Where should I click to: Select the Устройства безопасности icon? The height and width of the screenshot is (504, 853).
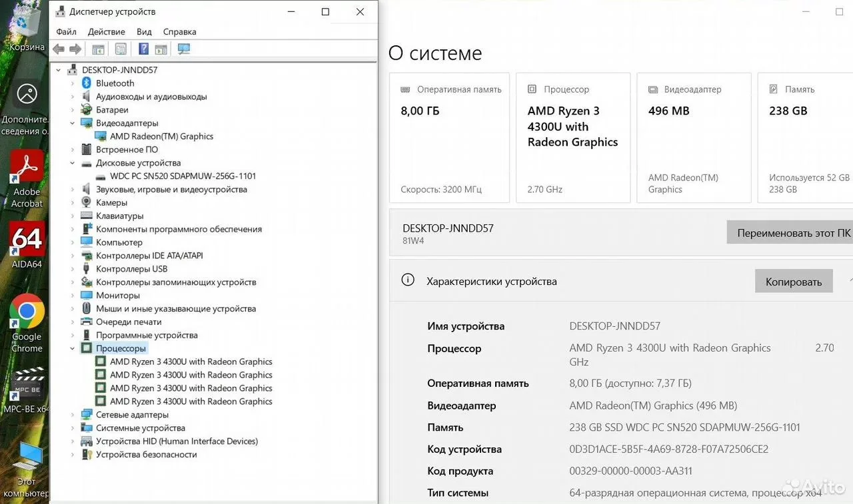pyautogui.click(x=86, y=455)
